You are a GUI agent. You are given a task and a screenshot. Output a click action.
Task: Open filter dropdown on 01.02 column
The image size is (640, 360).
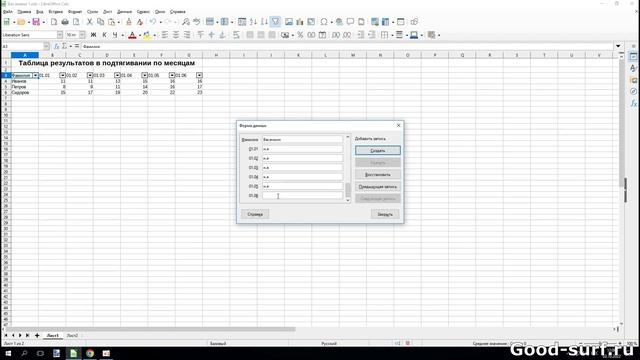tap(90, 76)
